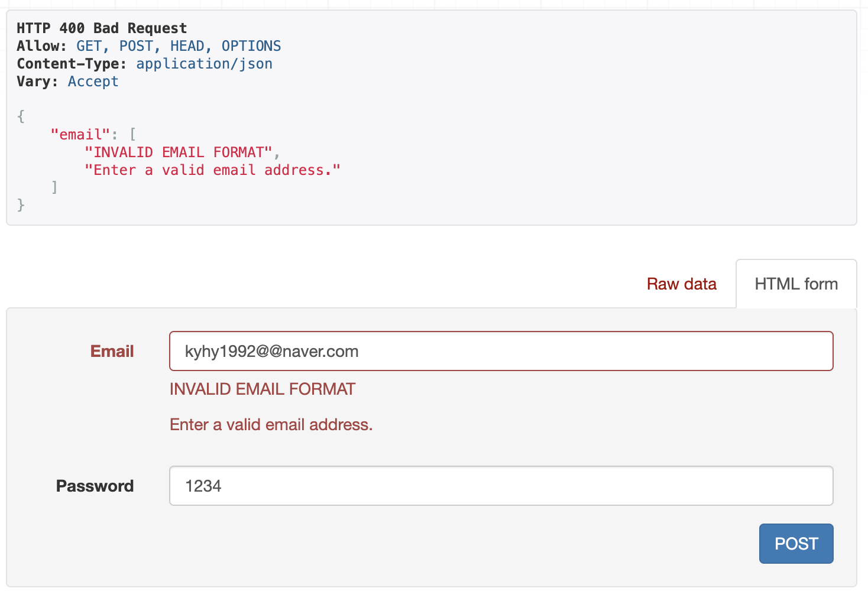The image size is (868, 598).
Task: Click the form's 'Enter a valid email address.' hint
Action: tap(271, 425)
